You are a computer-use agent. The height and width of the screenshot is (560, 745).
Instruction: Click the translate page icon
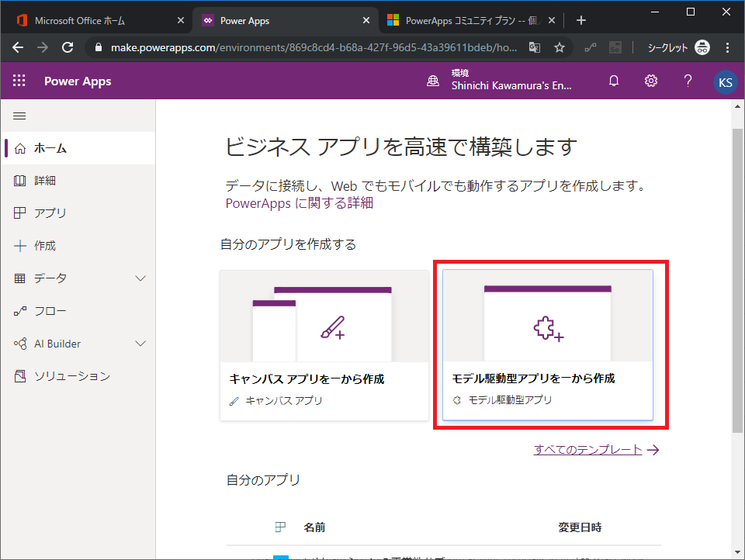pyautogui.click(x=535, y=47)
